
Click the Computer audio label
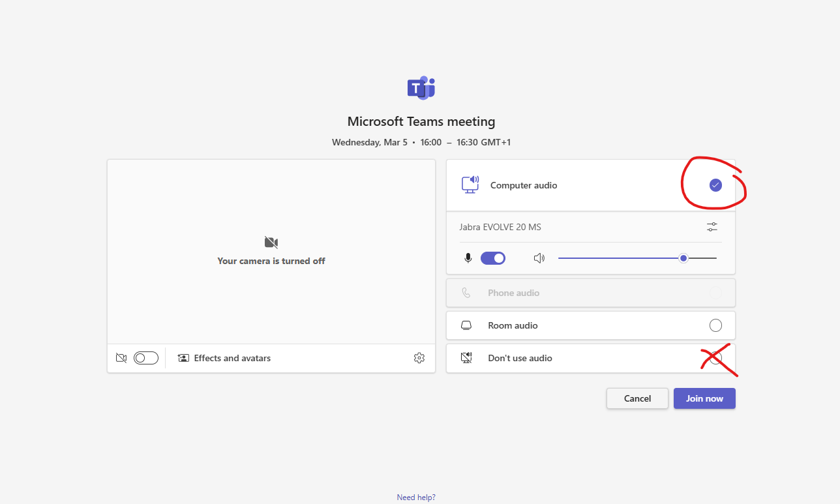coord(524,185)
